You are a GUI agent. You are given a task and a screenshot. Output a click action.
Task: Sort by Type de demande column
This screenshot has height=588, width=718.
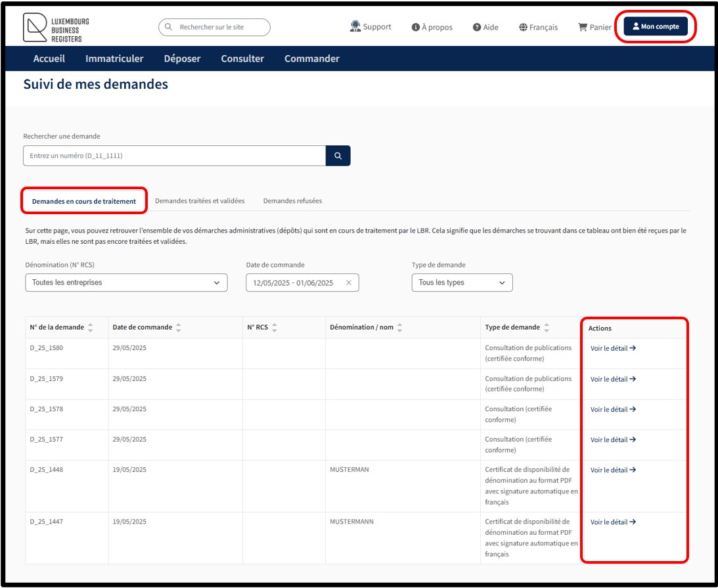(547, 327)
